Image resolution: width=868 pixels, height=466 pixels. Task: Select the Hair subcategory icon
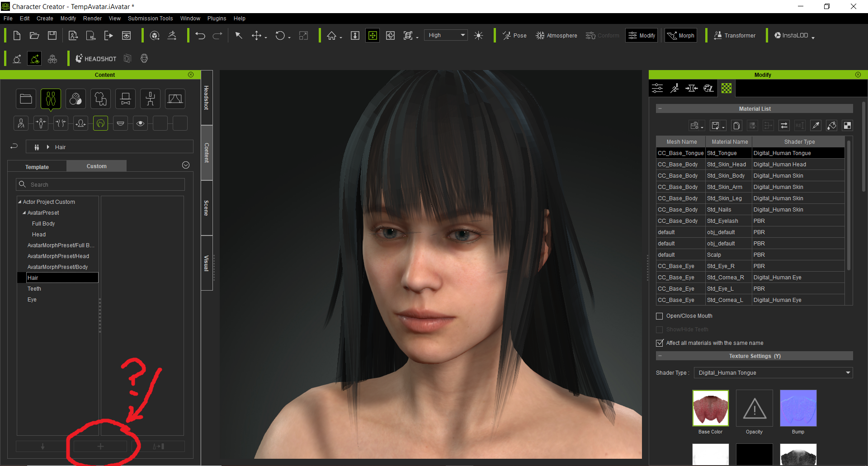[100, 123]
